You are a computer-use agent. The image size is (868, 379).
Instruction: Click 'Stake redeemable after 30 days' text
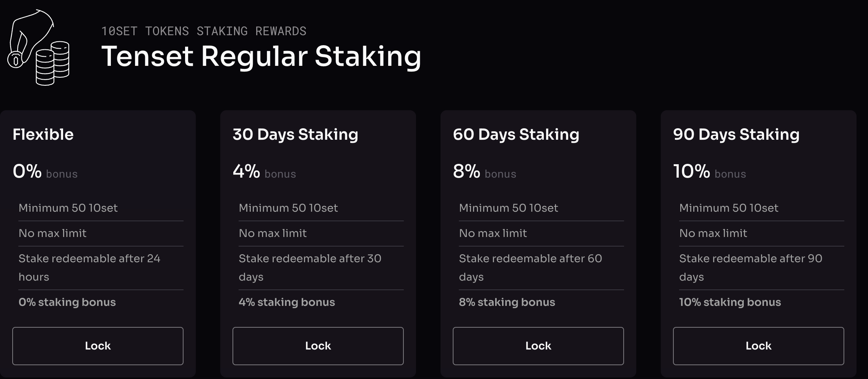coord(310,268)
